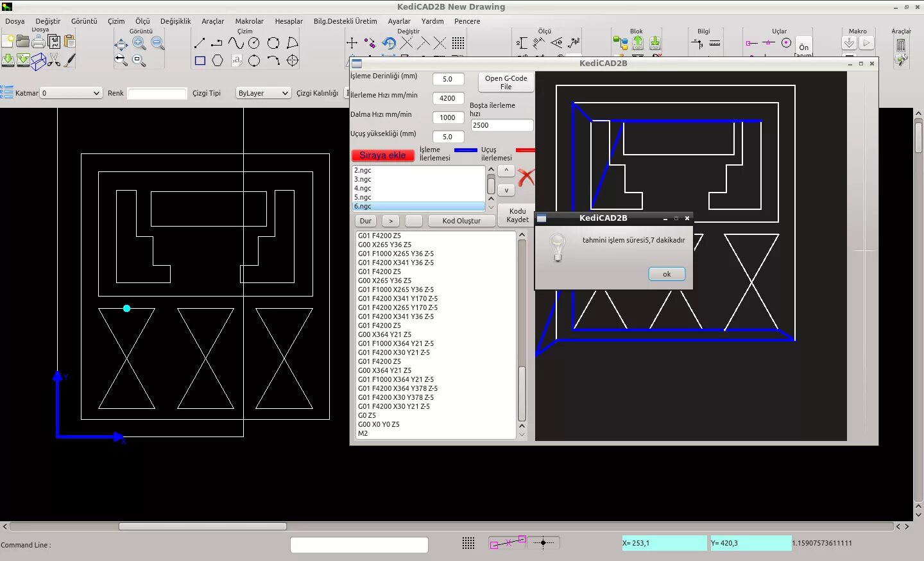Click the 3D wireframe box icon

[38, 60]
